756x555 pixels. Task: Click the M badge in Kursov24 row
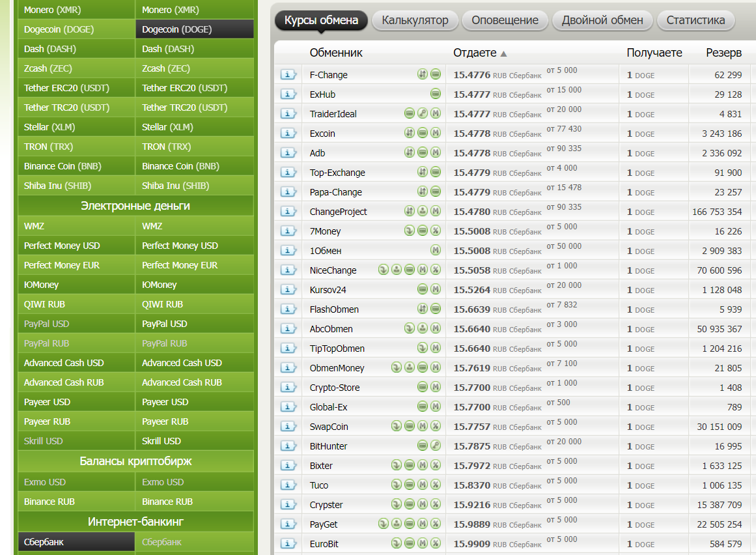tap(436, 289)
